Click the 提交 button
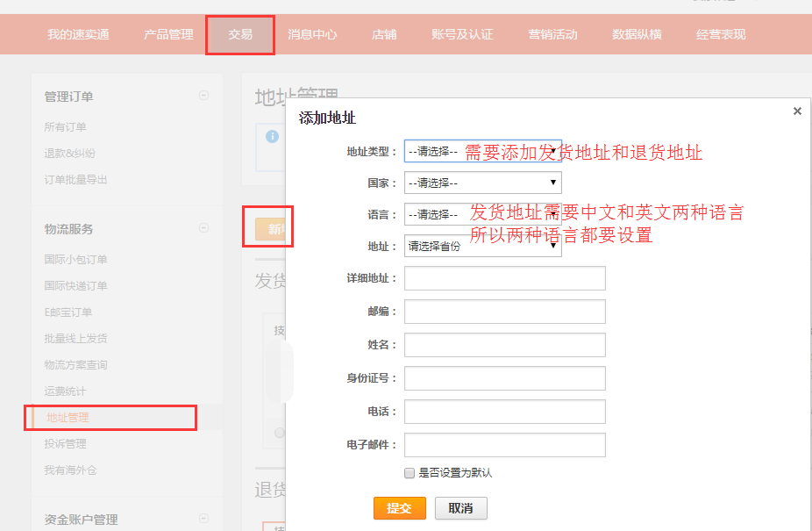The width and height of the screenshot is (812, 531). click(399, 508)
